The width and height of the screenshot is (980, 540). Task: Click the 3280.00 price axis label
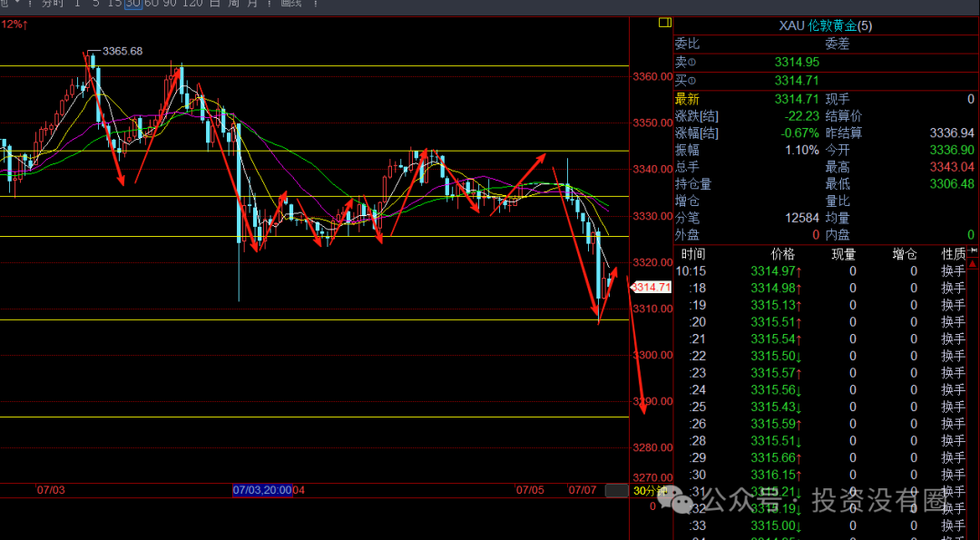click(652, 448)
